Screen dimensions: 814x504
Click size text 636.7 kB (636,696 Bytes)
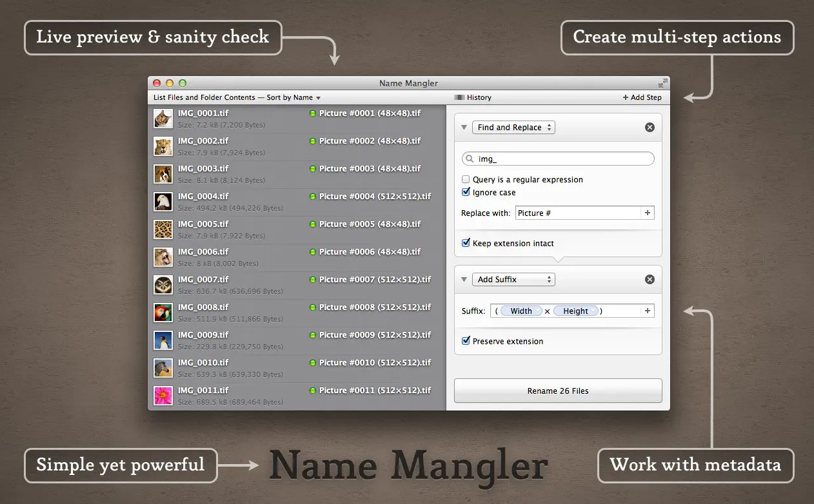(230, 291)
